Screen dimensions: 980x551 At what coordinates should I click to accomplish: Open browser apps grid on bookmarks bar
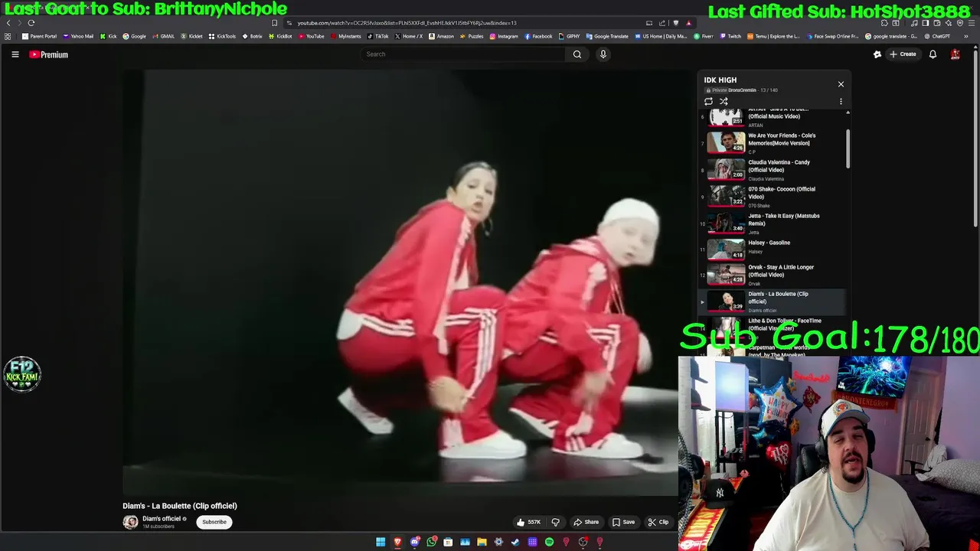click(x=8, y=36)
